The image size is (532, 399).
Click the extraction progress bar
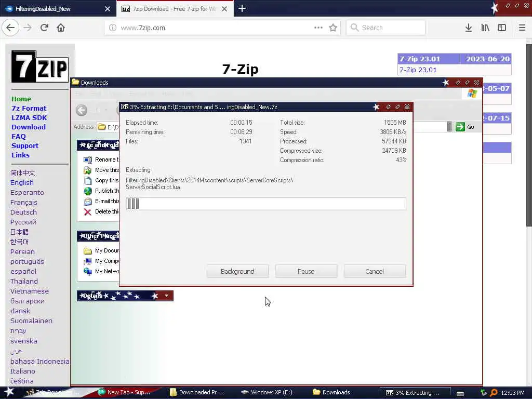[x=265, y=204]
